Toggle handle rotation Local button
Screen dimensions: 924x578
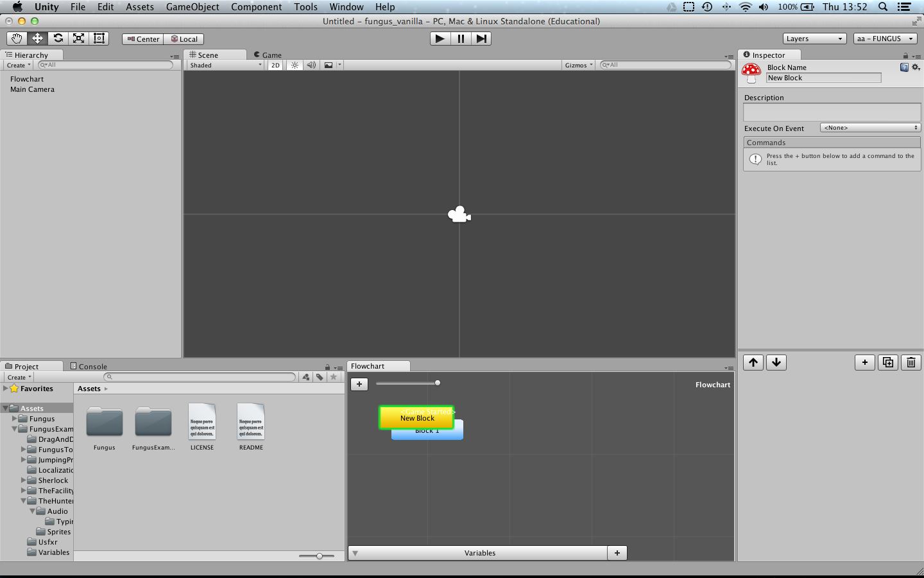coord(184,39)
